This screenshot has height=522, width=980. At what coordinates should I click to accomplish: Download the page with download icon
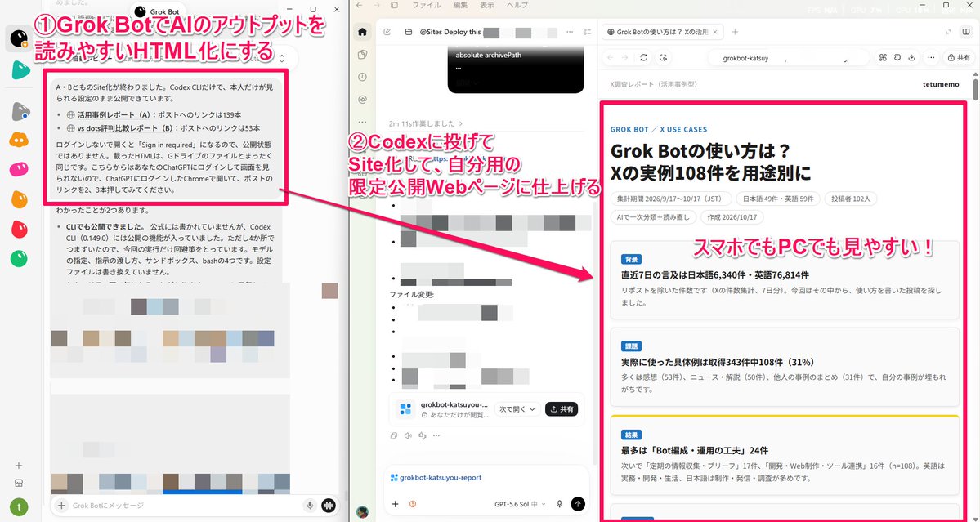click(x=912, y=57)
